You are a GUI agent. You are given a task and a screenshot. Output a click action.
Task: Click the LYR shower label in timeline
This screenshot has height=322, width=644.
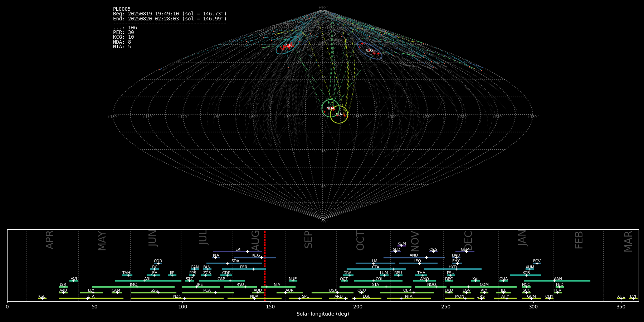click(63, 285)
